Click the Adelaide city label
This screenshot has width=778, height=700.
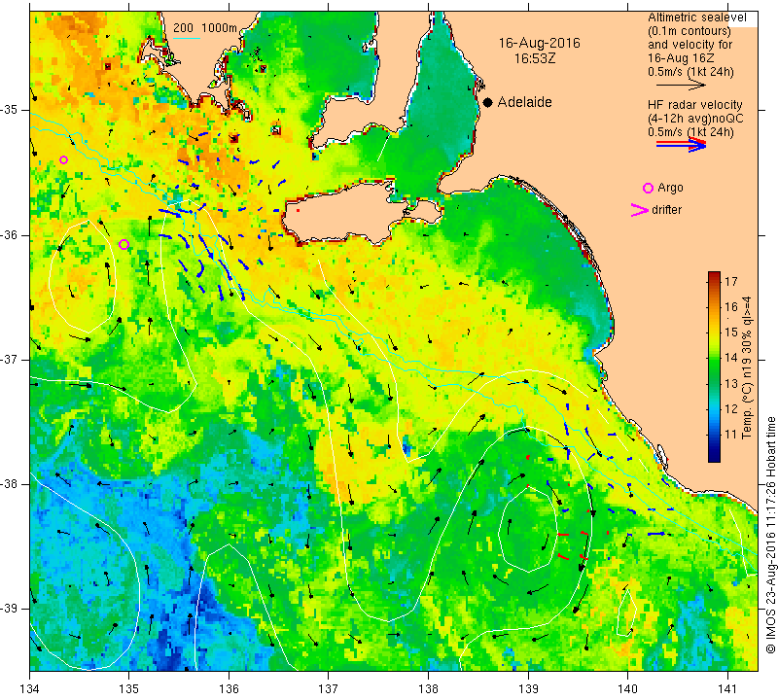524,102
